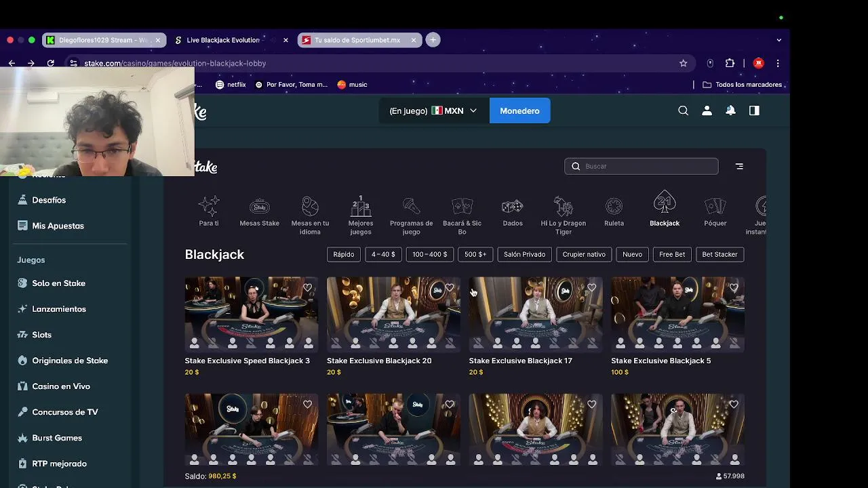Open Stake Exclusive Blackjack 17 table thumbnail

535,314
